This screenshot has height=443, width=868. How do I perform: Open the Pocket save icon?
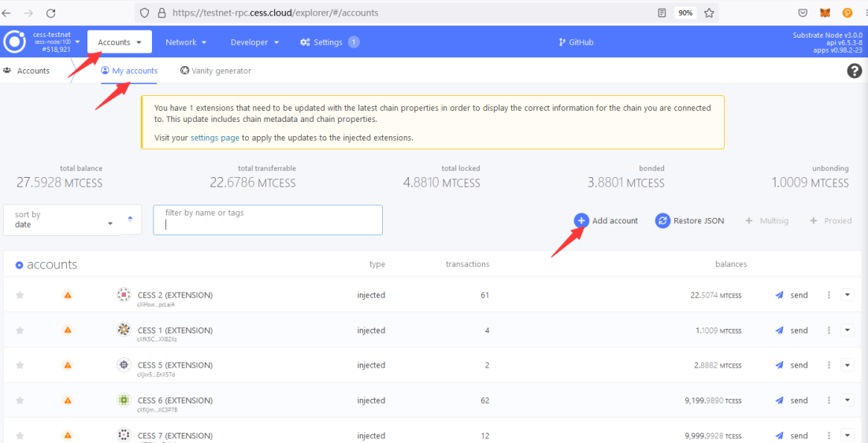coord(803,13)
